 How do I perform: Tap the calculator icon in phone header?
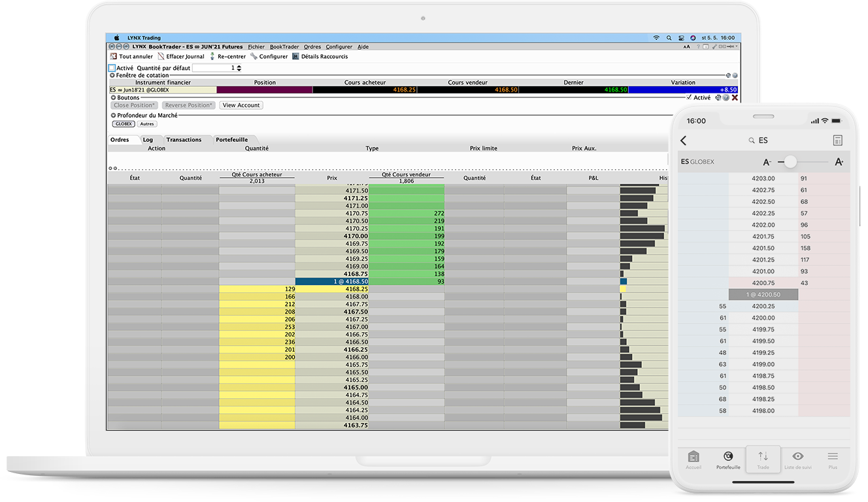coord(838,141)
